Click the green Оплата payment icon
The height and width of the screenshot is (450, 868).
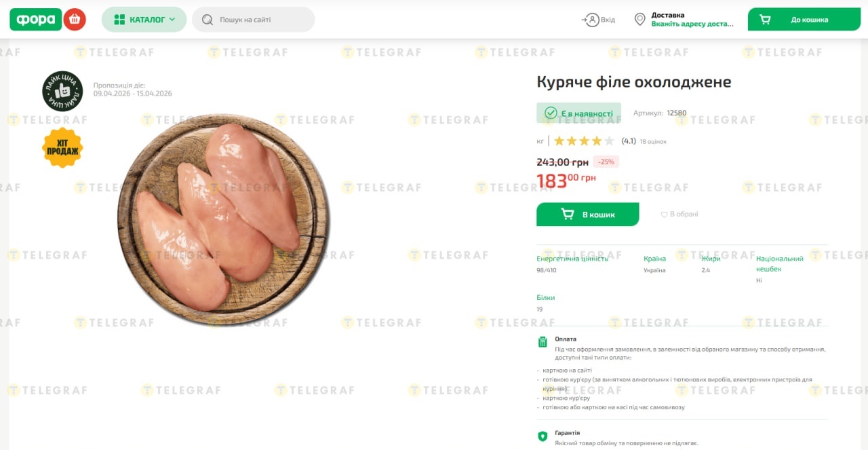[x=542, y=342]
